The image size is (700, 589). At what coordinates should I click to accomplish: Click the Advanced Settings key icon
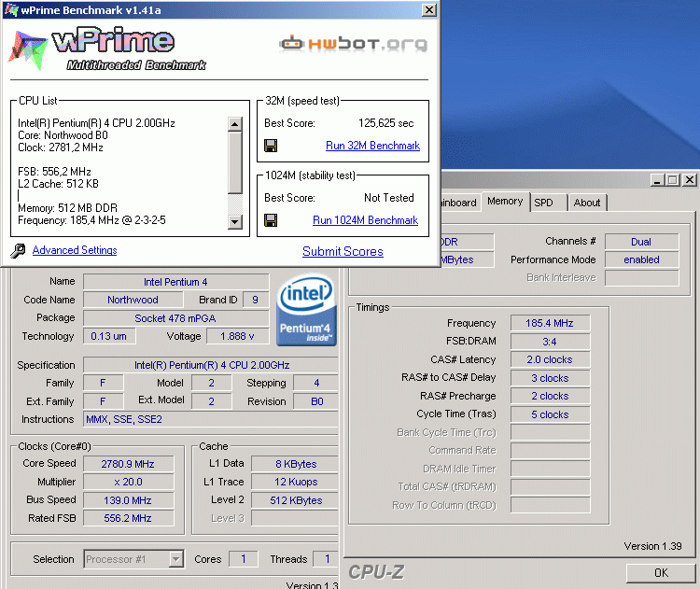(18, 250)
